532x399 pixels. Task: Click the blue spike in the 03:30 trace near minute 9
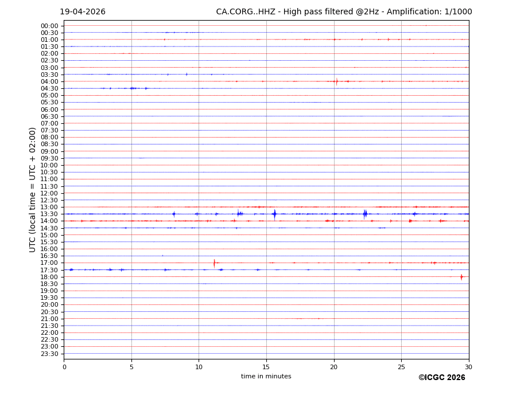187,74
